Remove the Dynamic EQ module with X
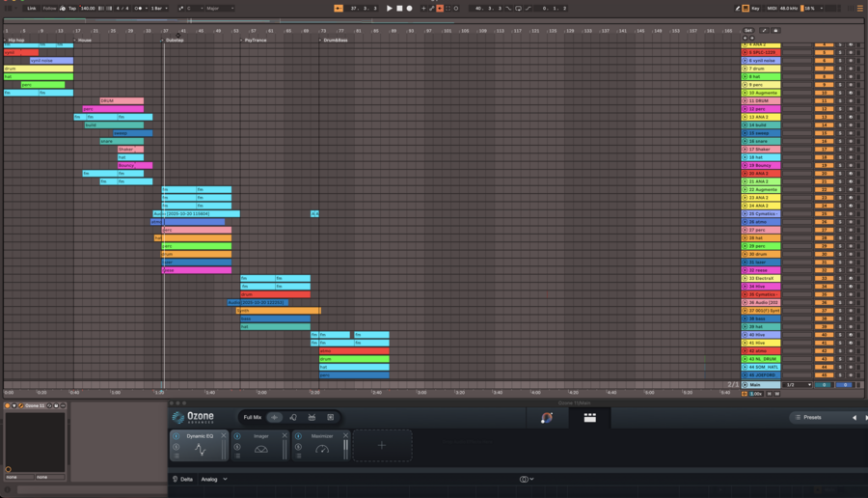 (x=224, y=435)
